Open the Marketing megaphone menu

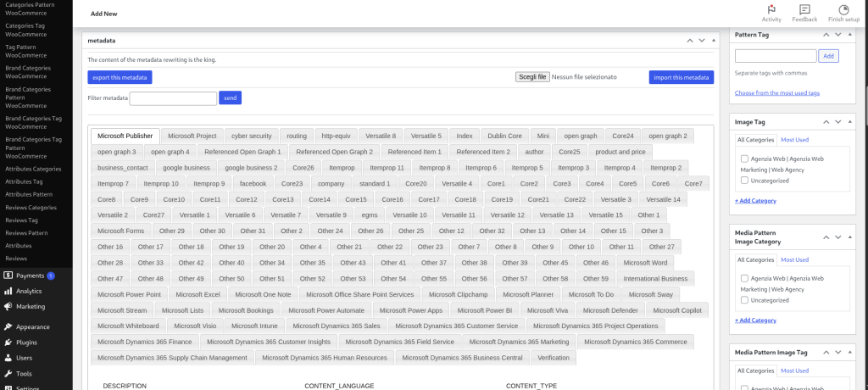(x=31, y=306)
